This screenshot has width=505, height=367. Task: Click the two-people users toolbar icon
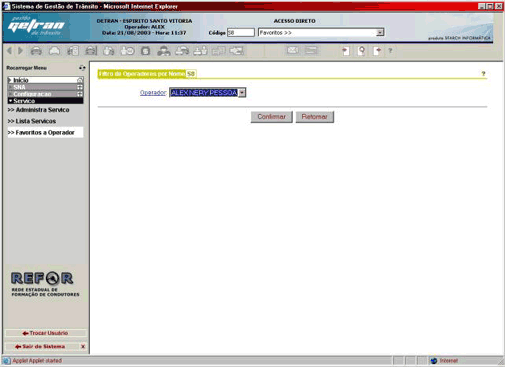(x=164, y=51)
